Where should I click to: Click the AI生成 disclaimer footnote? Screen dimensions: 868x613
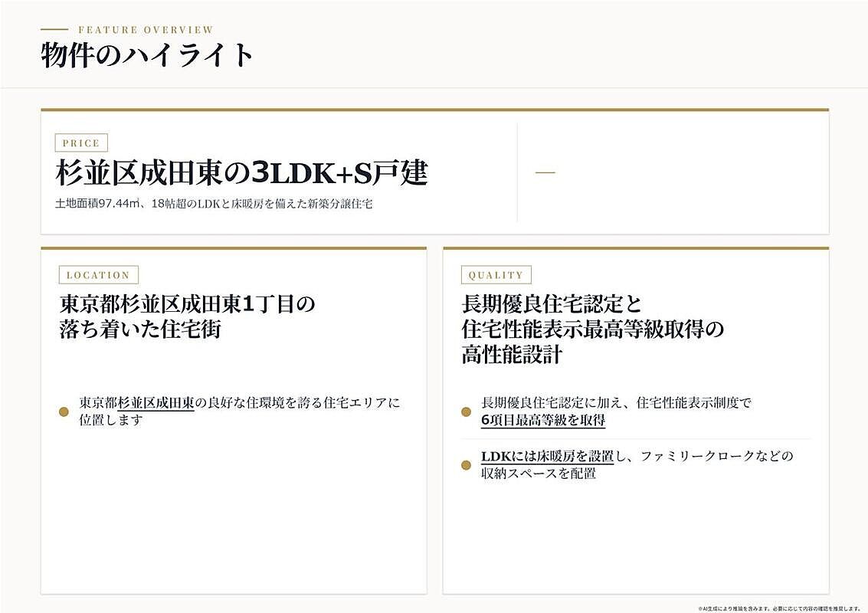tap(779, 608)
